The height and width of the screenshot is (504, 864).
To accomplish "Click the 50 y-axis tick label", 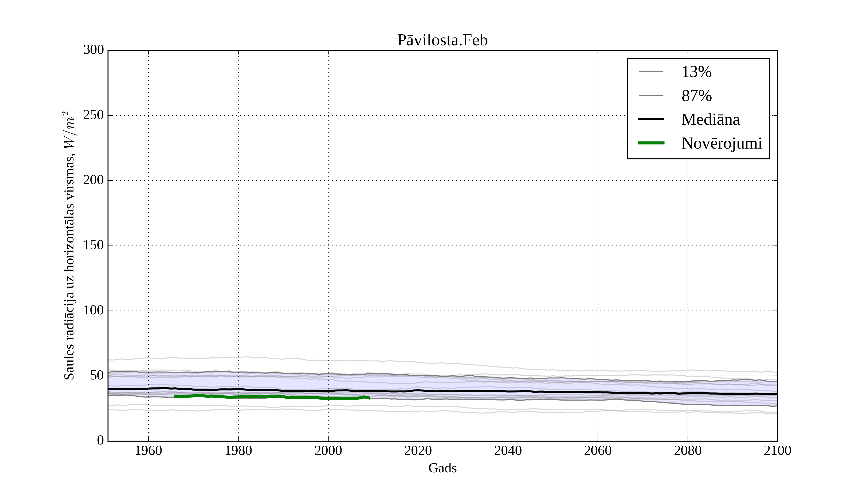I will (97, 375).
